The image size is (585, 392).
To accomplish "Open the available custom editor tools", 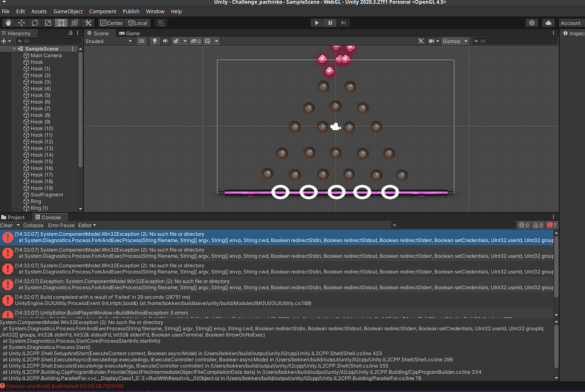I will (87, 23).
